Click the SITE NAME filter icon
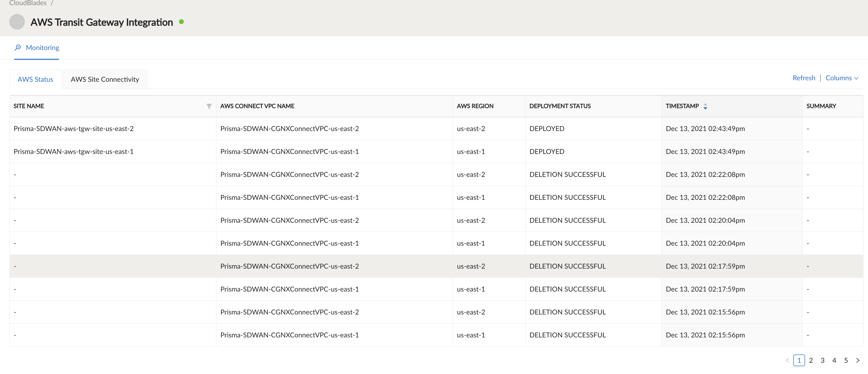 (x=209, y=106)
